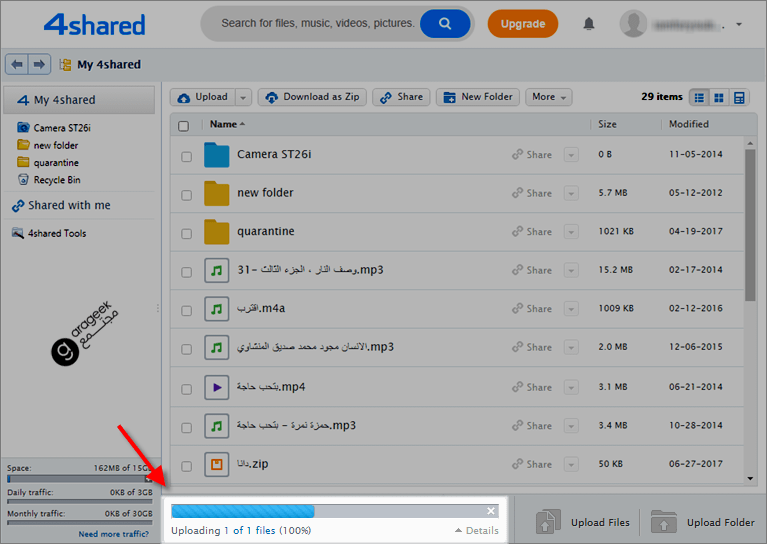Viewport: 767px width, 544px height.
Task: Click the Need more traffic link
Action: click(116, 534)
